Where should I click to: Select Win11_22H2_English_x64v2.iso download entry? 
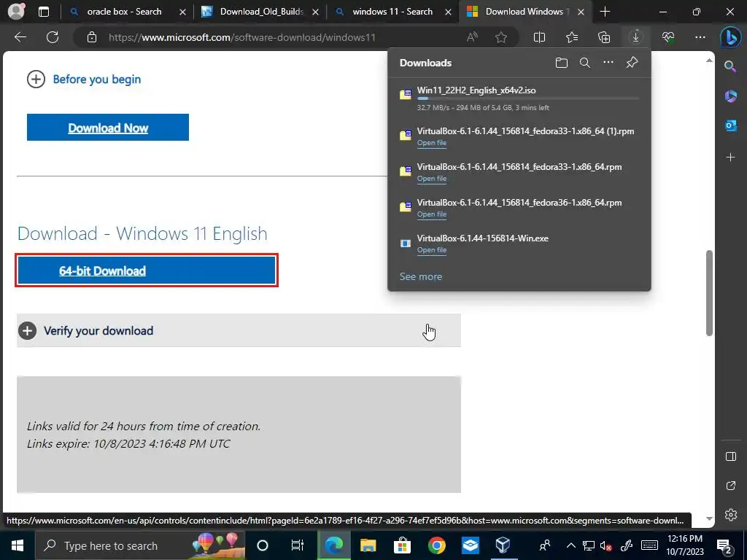point(519,98)
